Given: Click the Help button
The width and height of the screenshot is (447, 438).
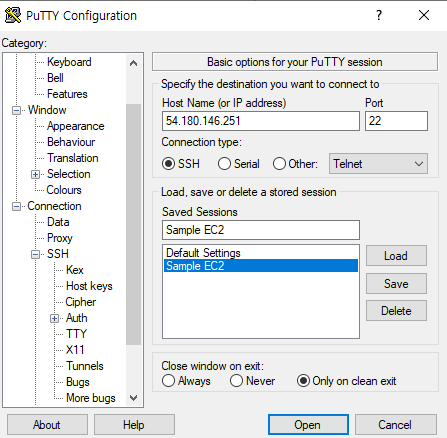Looking at the screenshot, I should pos(134,425).
